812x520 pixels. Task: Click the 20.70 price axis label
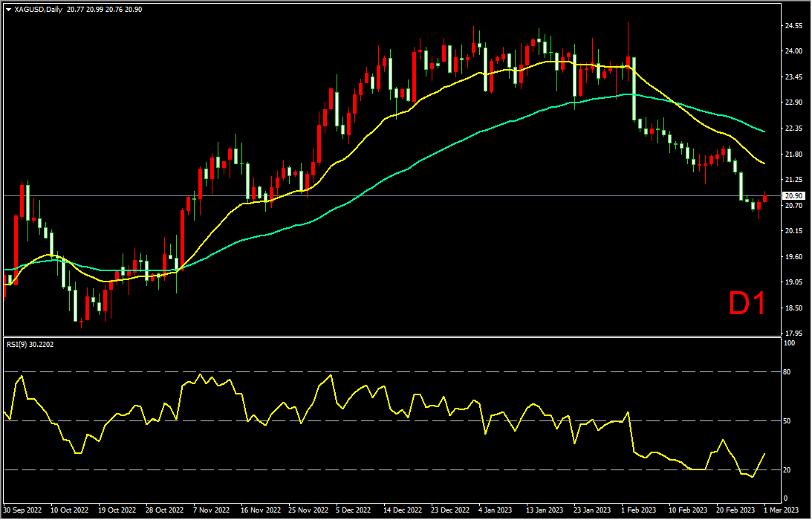coord(794,206)
